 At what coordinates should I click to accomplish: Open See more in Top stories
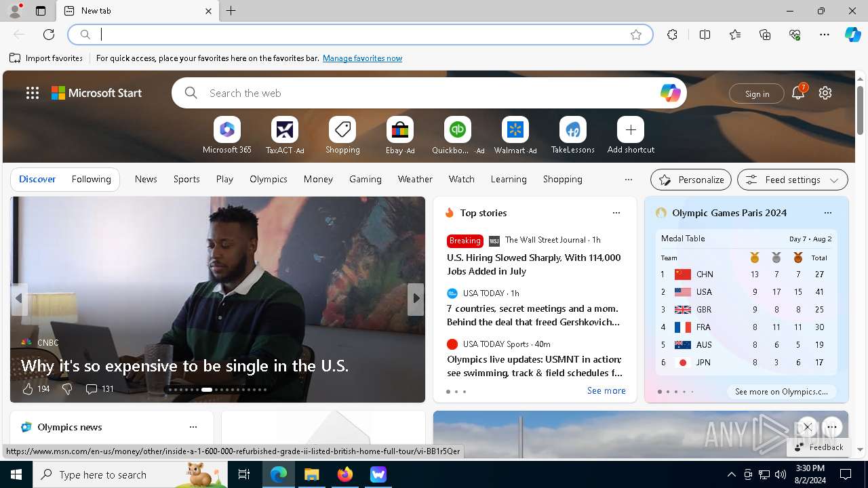(x=606, y=391)
